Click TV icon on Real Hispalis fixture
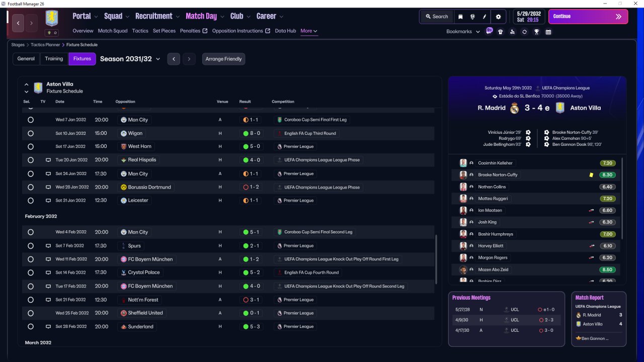Viewport: 644px width, 362px height. [48, 160]
